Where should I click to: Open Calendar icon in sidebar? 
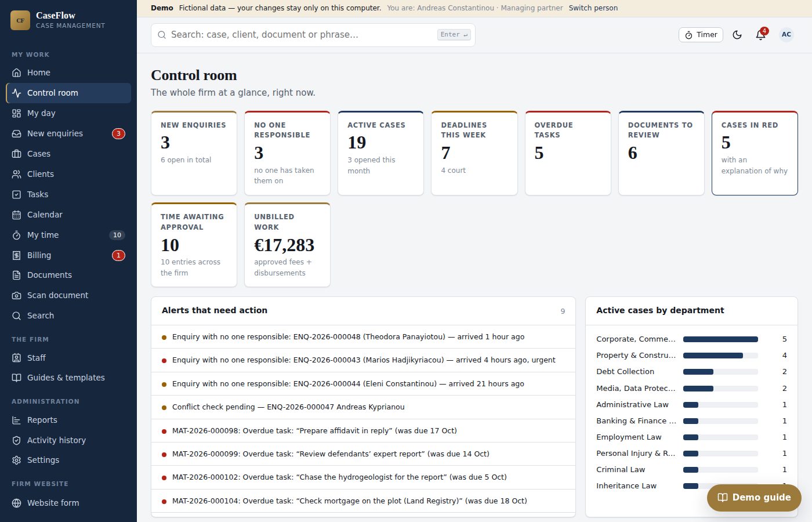click(x=17, y=215)
